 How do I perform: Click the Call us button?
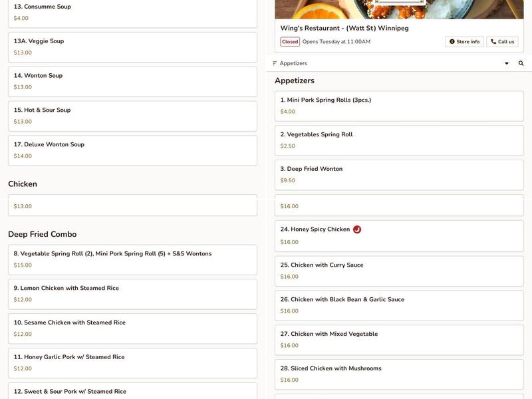tap(502, 42)
